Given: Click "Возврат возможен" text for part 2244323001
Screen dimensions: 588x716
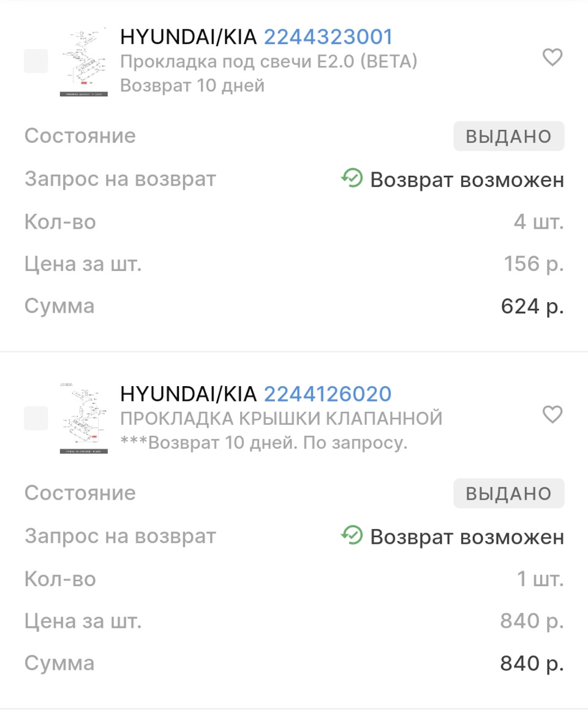Looking at the screenshot, I should point(467,180).
